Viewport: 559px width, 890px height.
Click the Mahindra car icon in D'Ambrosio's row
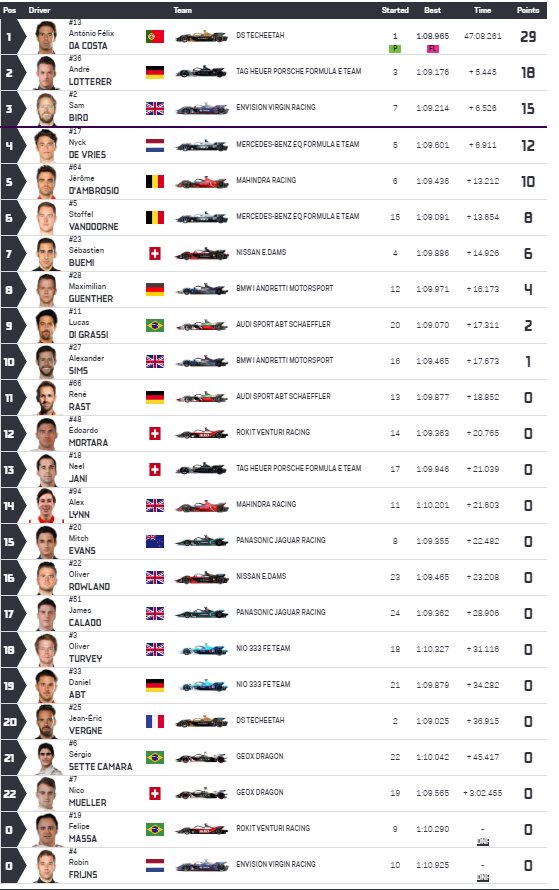tap(201, 182)
